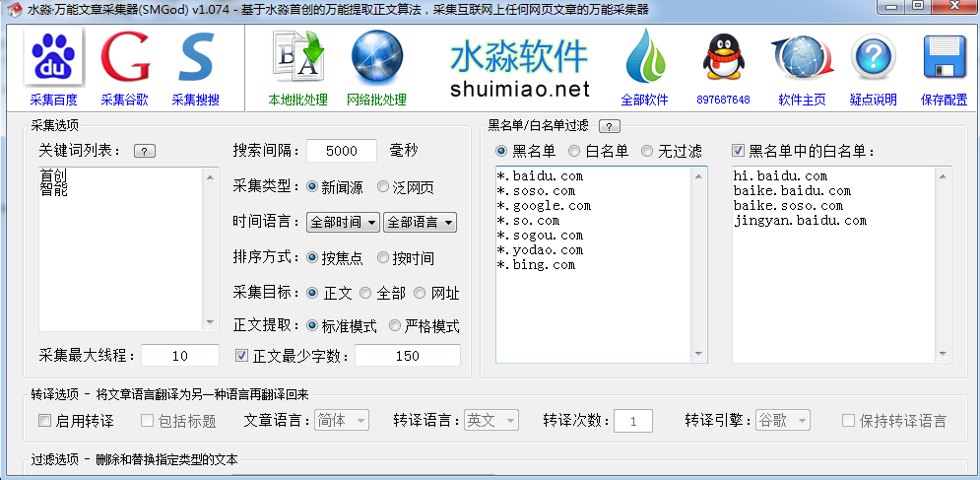The width and height of the screenshot is (980, 480).
Task: Click whitelist entry baike.baidu.com
Action: [792, 191]
